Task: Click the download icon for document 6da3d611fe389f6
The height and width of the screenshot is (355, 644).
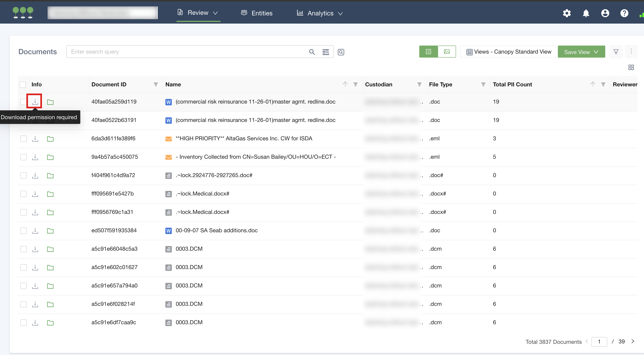Action: pyautogui.click(x=35, y=139)
